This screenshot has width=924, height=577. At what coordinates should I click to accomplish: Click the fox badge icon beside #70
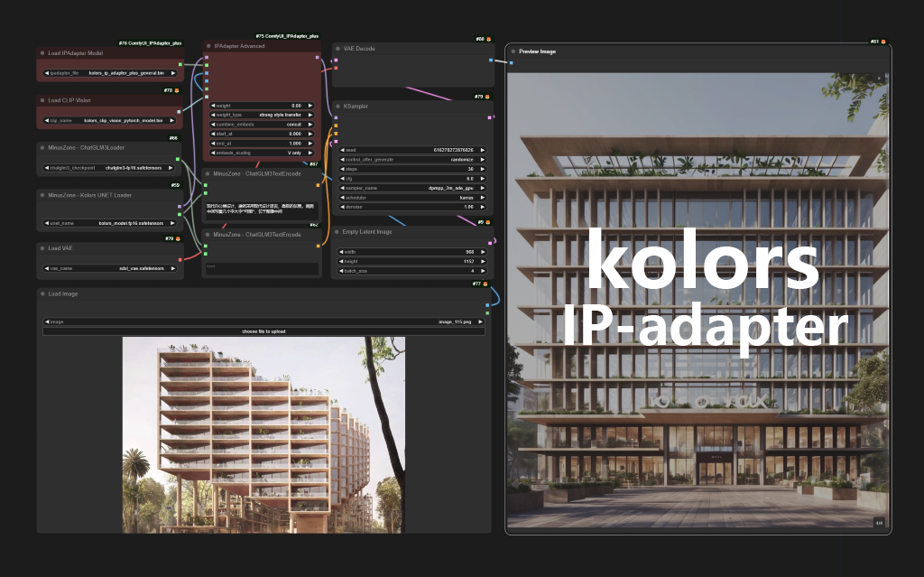pos(178,239)
